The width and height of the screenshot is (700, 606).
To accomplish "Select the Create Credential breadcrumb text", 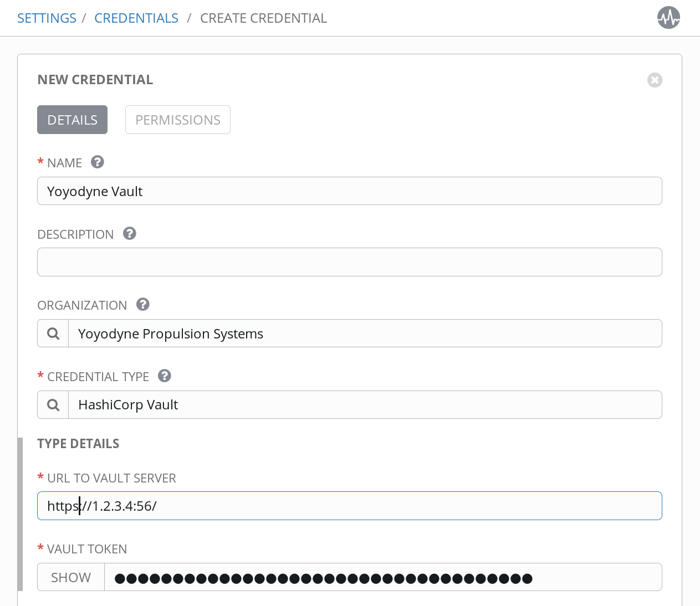I will [x=264, y=18].
